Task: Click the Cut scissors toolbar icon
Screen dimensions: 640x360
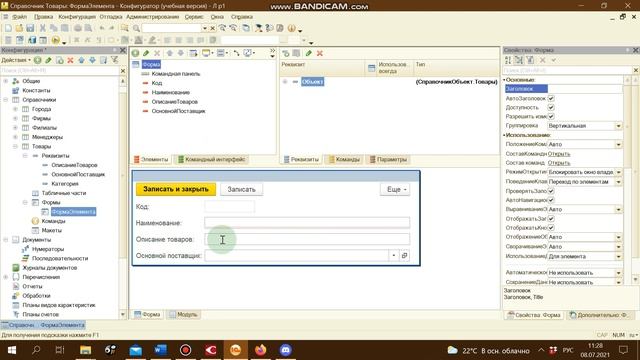Action: click(42, 28)
